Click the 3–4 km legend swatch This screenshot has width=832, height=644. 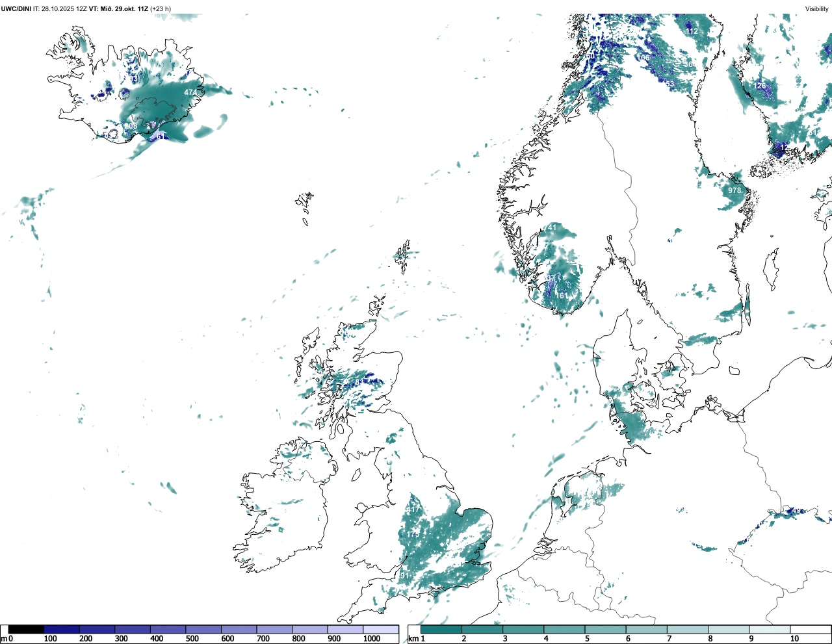[x=523, y=629]
